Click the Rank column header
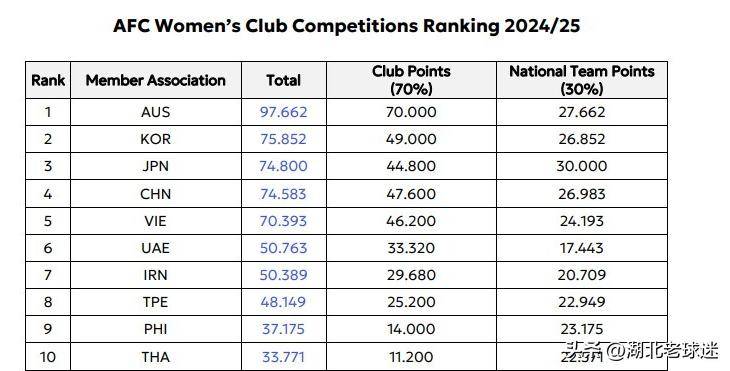 click(x=48, y=80)
